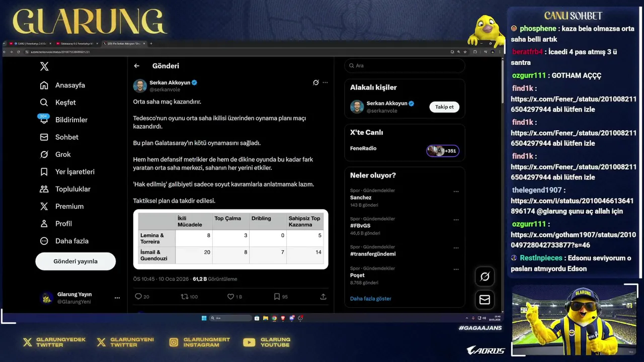Click Gönderi yayınla button
The height and width of the screenshot is (362, 644).
click(75, 261)
